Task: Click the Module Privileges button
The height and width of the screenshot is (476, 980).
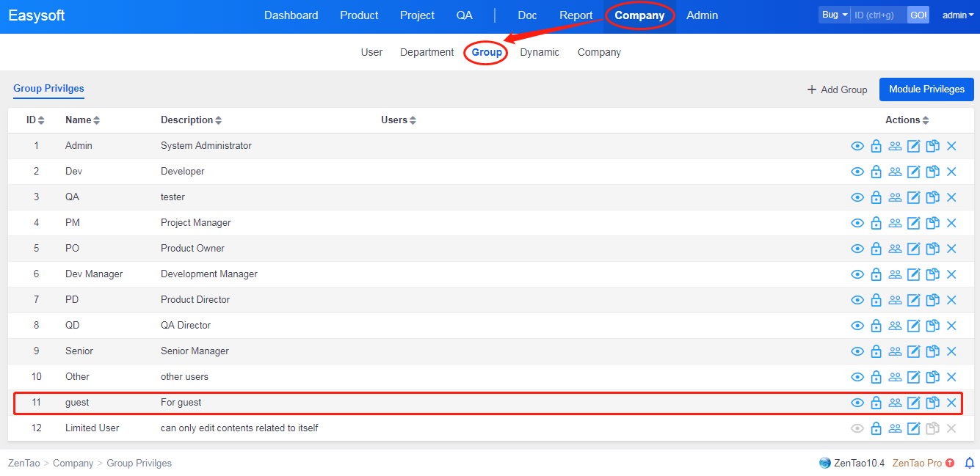Action: (926, 89)
